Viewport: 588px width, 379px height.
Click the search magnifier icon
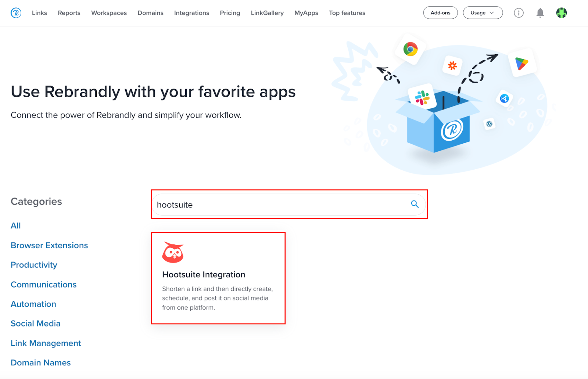point(415,204)
